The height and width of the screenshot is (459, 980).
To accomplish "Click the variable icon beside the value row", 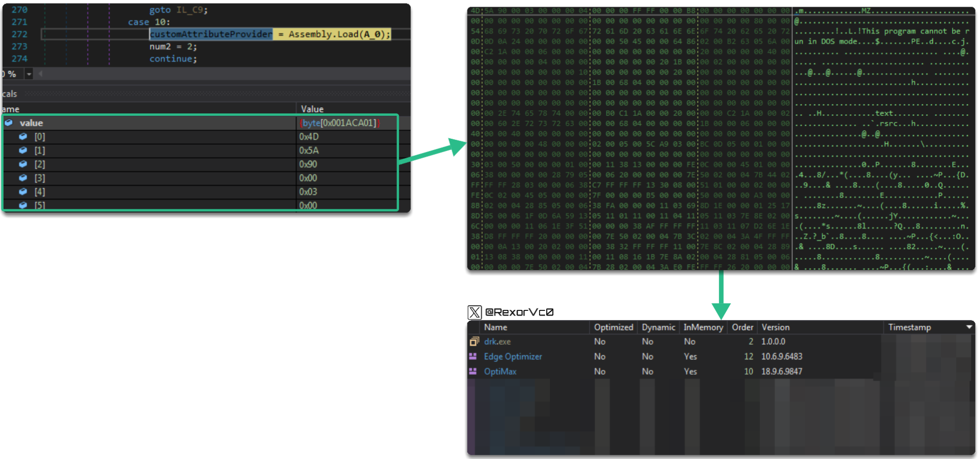I will pyautogui.click(x=9, y=123).
